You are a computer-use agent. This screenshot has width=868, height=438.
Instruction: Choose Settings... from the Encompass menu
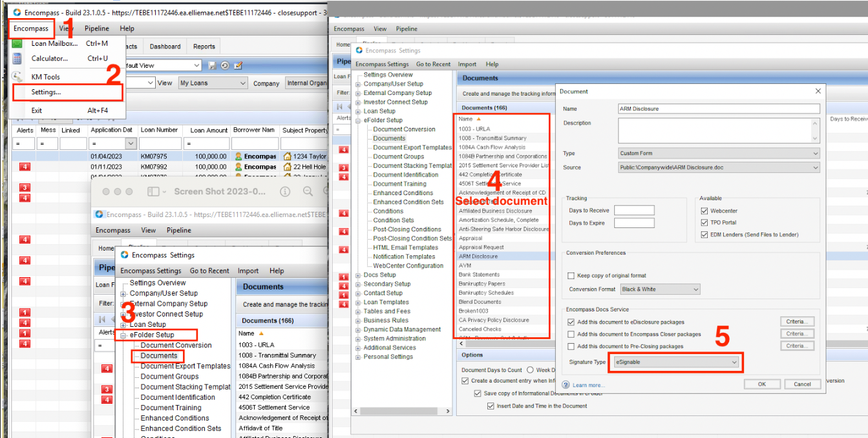click(47, 92)
